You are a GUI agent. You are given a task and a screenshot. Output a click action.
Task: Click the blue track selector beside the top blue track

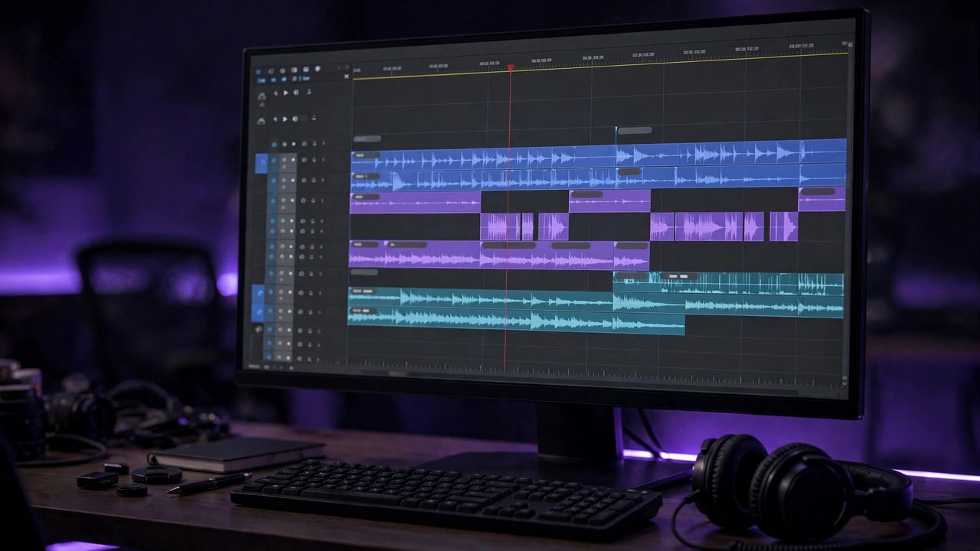261,163
